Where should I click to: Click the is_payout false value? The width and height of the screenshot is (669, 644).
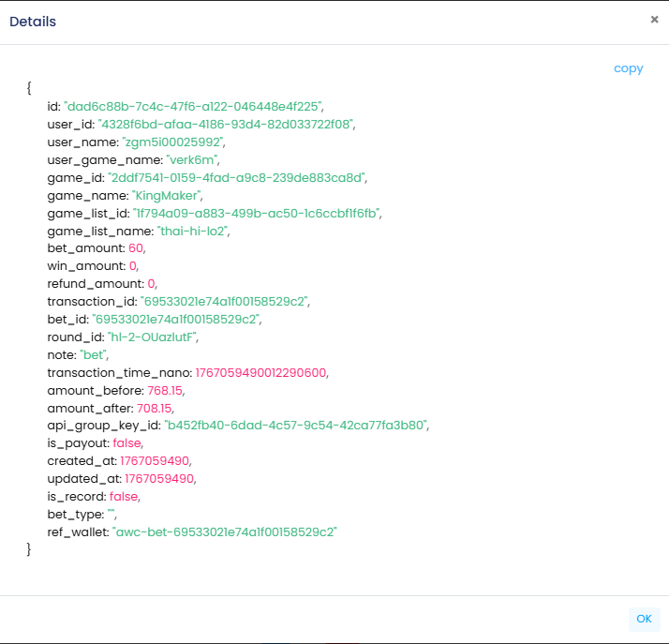(x=126, y=442)
